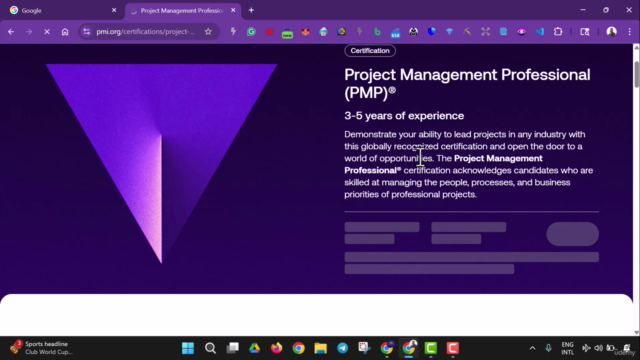
Task: Go back to the previous page
Action: click(11, 31)
